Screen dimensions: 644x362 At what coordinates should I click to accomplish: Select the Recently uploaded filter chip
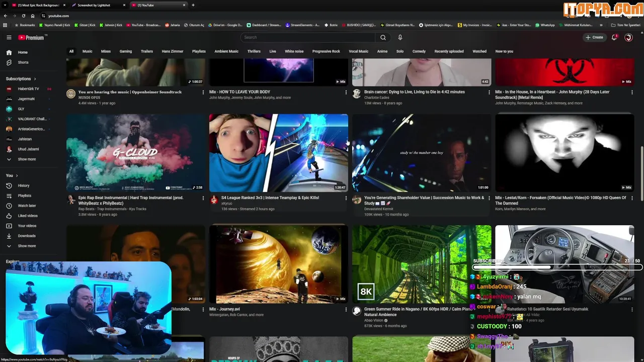449,51
